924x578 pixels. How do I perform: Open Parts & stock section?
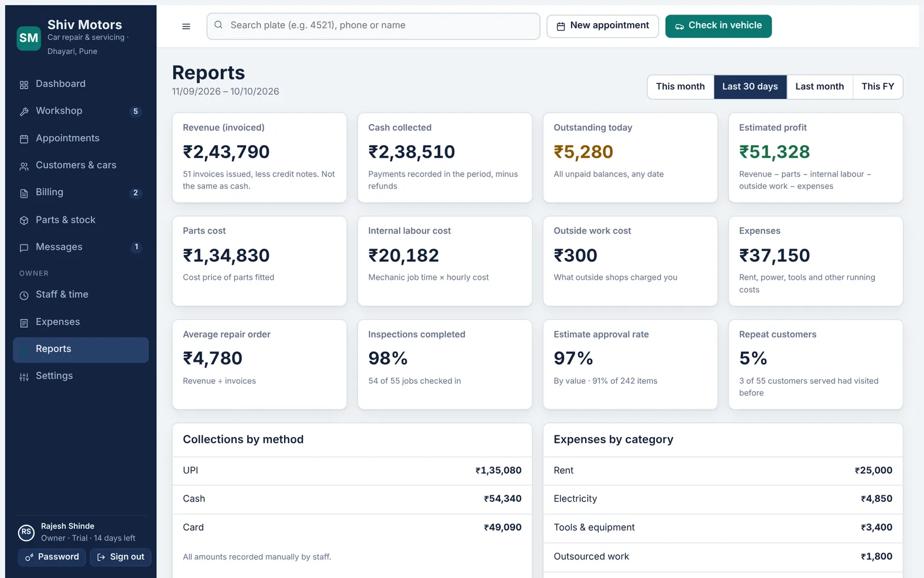click(x=80, y=220)
